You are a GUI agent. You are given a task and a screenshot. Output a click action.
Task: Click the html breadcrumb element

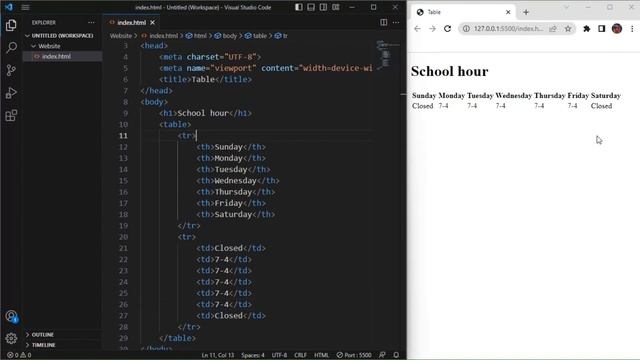pyautogui.click(x=196, y=36)
